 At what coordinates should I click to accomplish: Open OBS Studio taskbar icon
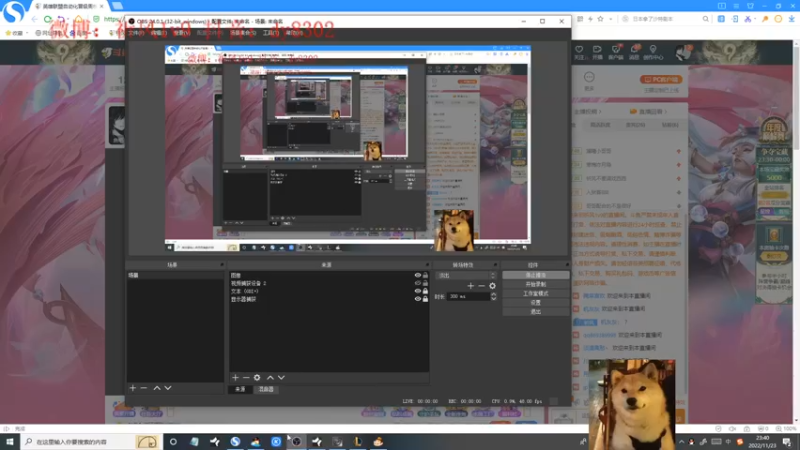[x=296, y=442]
